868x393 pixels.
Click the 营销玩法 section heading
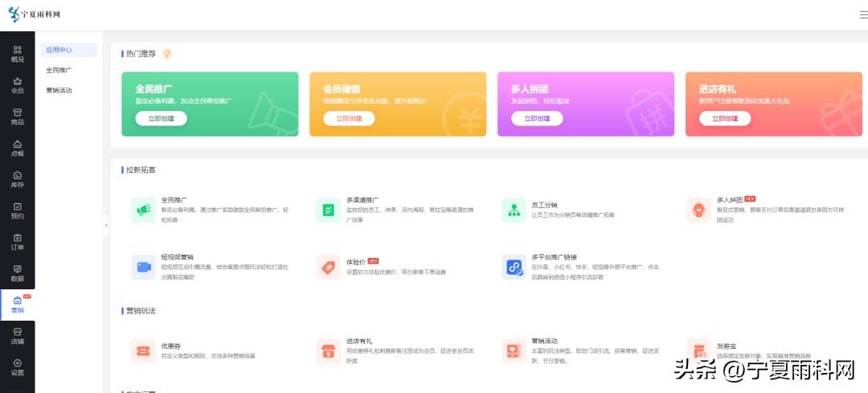click(141, 311)
